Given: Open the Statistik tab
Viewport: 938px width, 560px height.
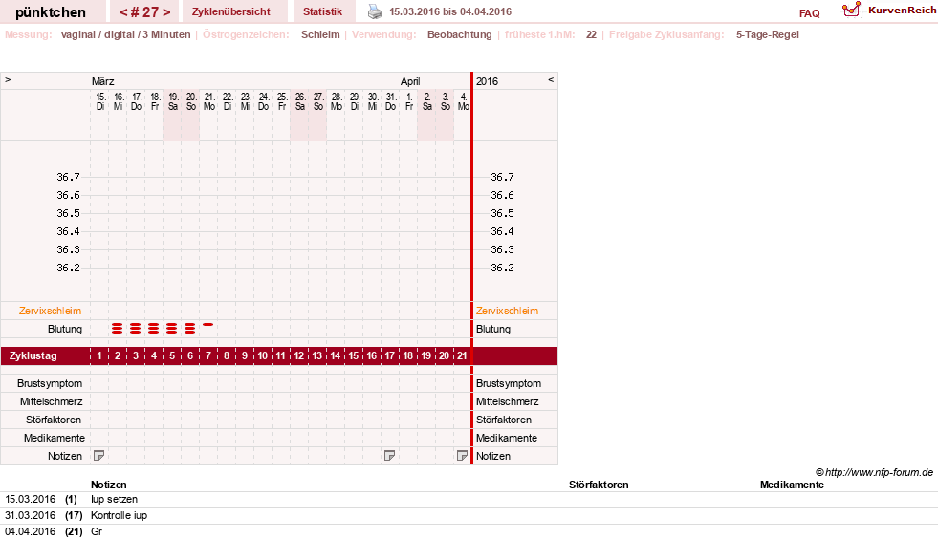Looking at the screenshot, I should click(322, 11).
